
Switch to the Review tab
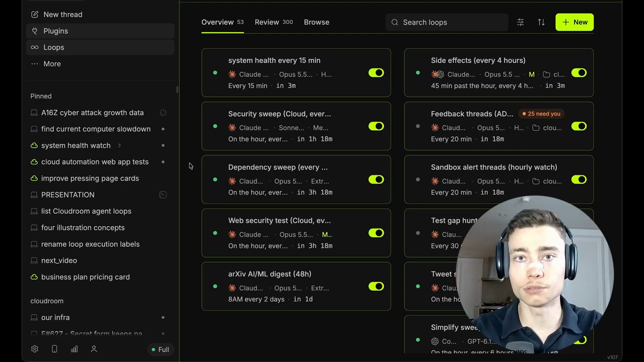274,22
